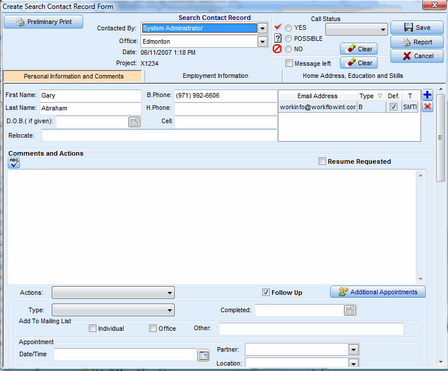Click comments box scroll up arrow
The height and width of the screenshot is (371, 448).
pos(420,175)
